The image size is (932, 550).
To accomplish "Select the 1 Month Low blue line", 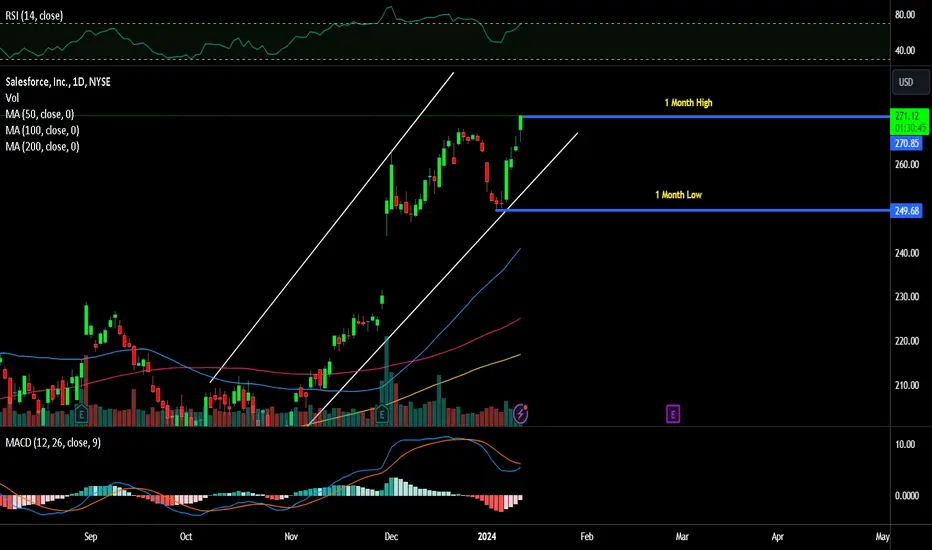I will 692,210.
